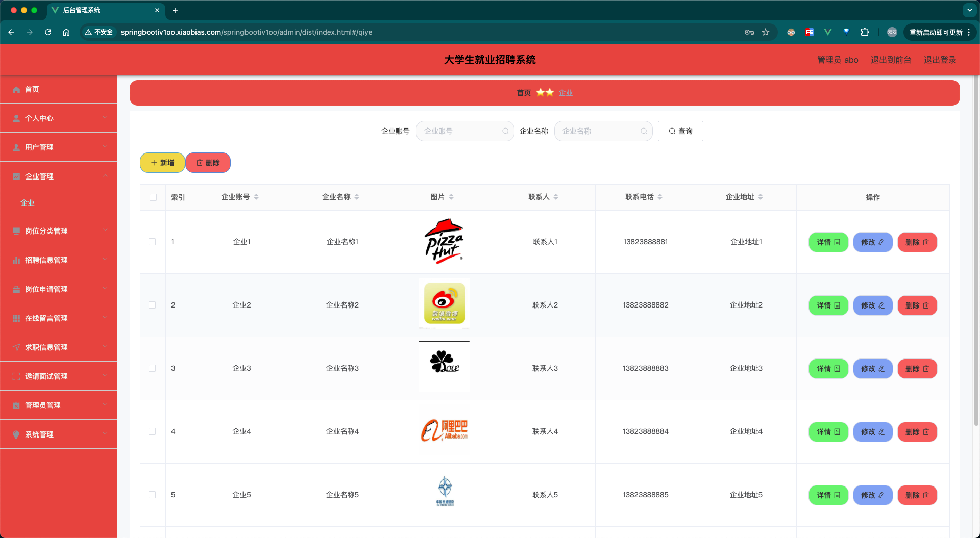The height and width of the screenshot is (538, 980).
Task: Click the paper plane icon for 求职信息管理
Action: click(x=16, y=347)
